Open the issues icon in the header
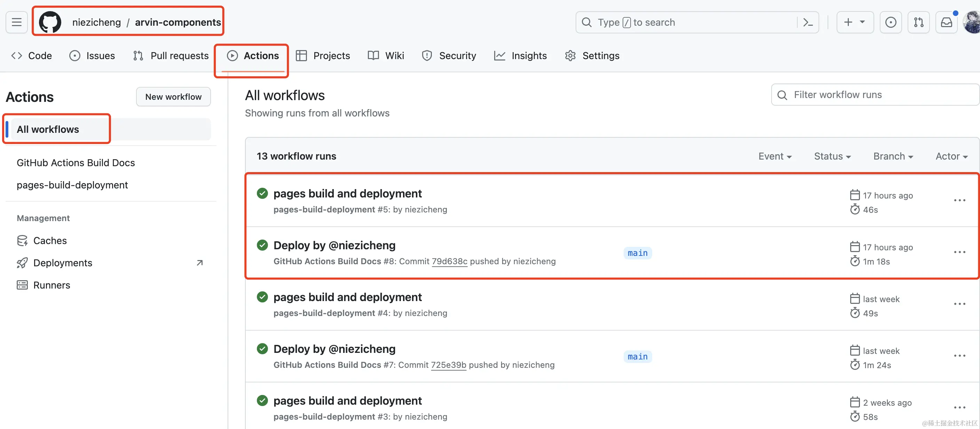The image size is (980, 429). (891, 22)
